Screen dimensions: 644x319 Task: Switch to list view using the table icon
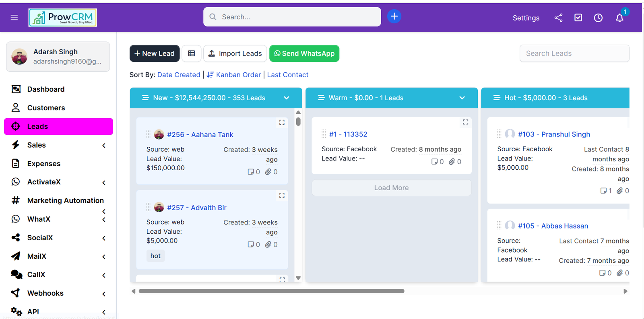pos(192,54)
